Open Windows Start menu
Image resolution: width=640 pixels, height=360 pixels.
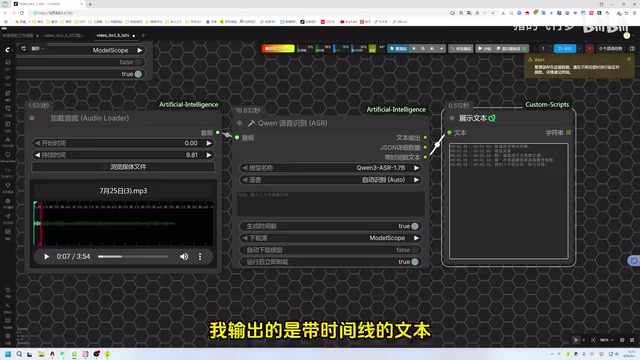(8, 354)
